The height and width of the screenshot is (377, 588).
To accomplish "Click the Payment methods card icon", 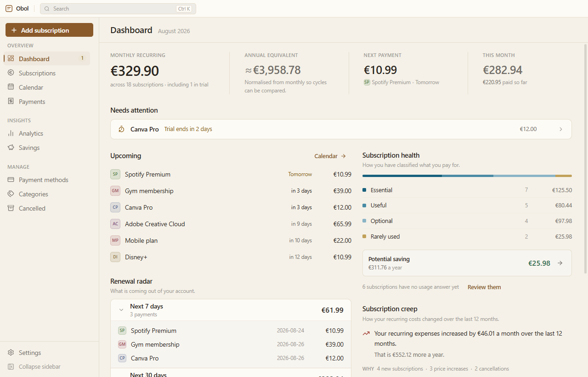I will point(11,179).
